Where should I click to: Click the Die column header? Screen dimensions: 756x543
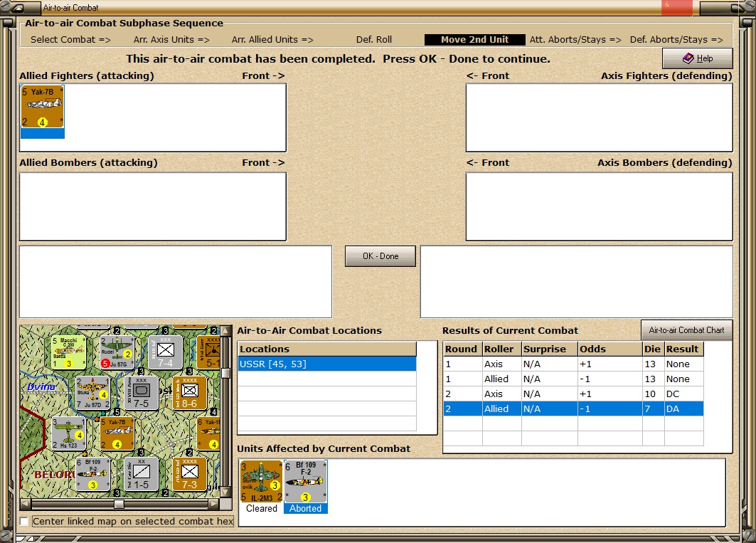654,349
